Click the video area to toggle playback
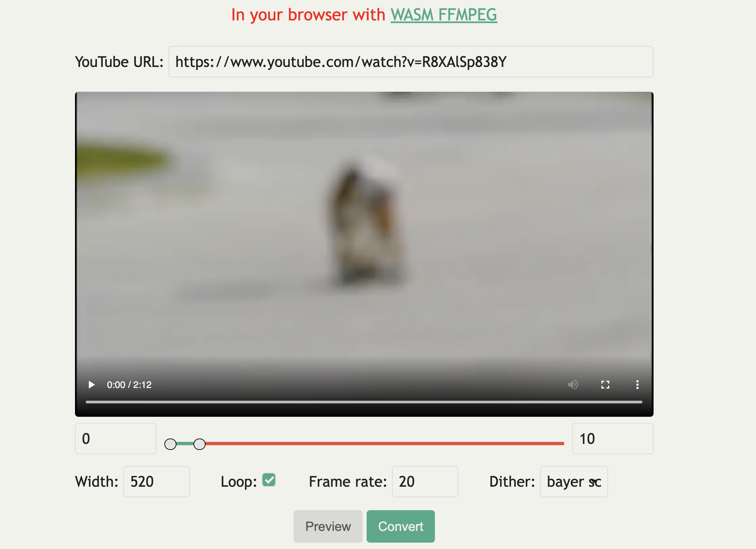This screenshot has width=756, height=549. point(364,234)
